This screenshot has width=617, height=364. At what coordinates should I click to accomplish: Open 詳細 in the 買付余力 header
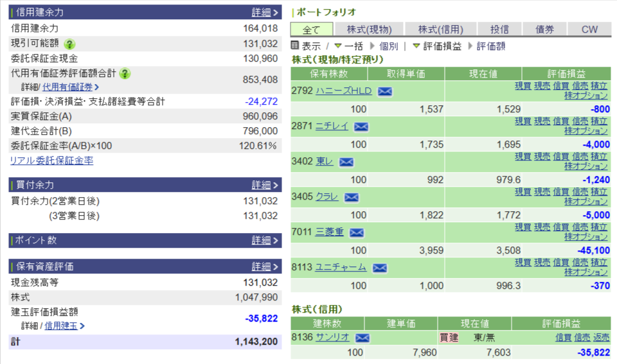coord(262,185)
